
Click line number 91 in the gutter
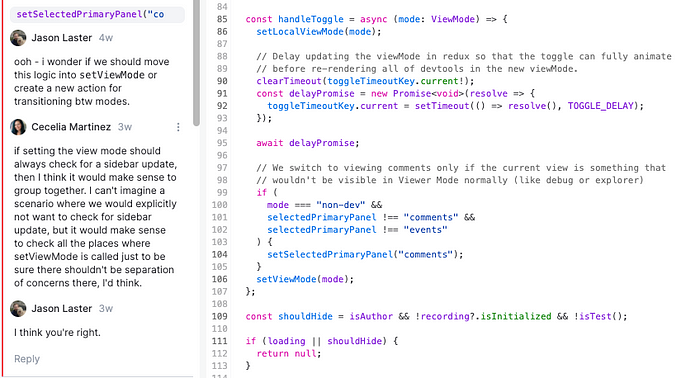click(x=222, y=94)
